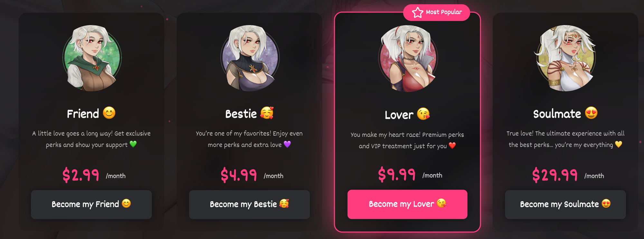Select the Friend tier avatar with green background
Viewport: 644px width, 239px height.
(92, 58)
